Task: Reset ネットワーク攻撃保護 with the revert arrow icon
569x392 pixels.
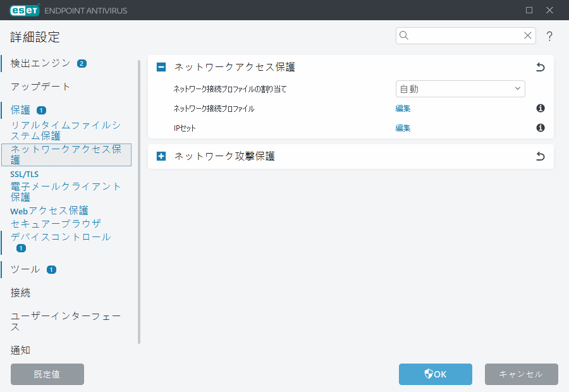Action: point(540,156)
